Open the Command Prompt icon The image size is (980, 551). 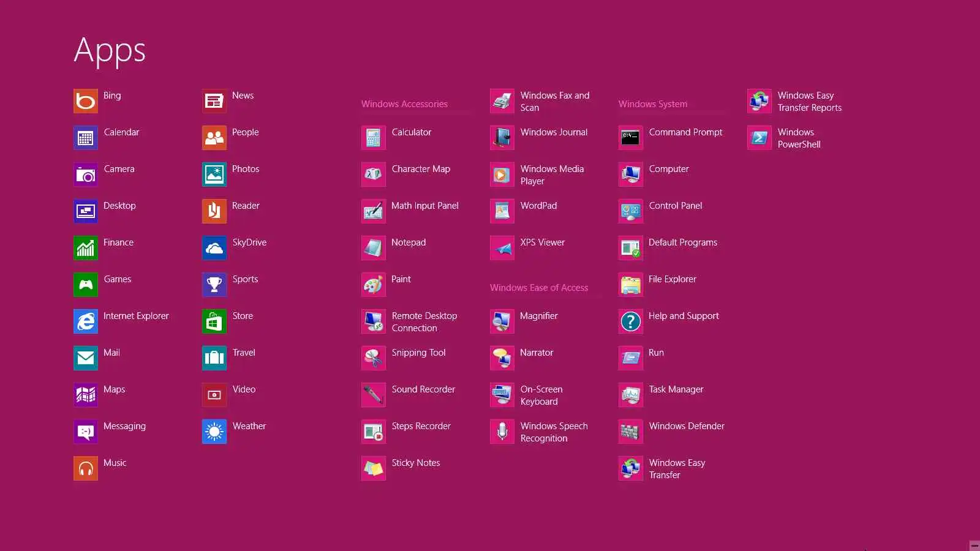click(x=631, y=138)
